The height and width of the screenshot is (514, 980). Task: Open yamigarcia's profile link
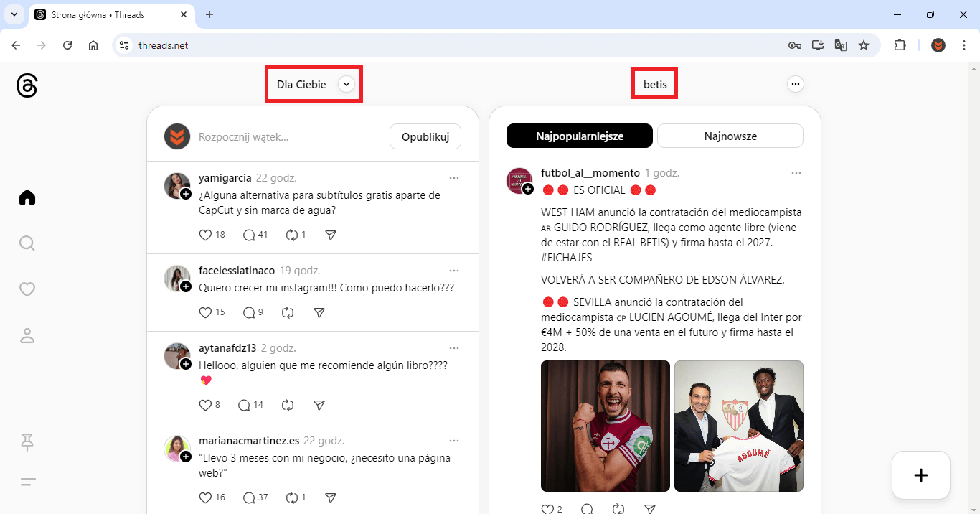pyautogui.click(x=225, y=178)
